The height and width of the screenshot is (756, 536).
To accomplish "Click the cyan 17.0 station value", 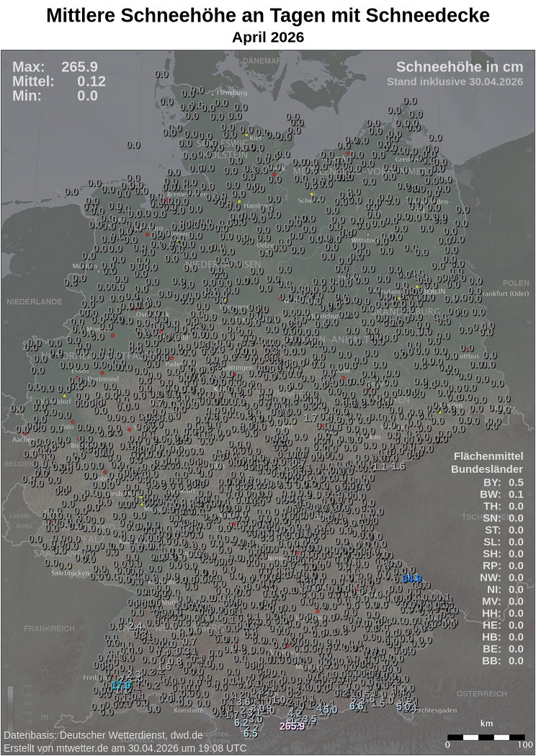I will tap(120, 685).
